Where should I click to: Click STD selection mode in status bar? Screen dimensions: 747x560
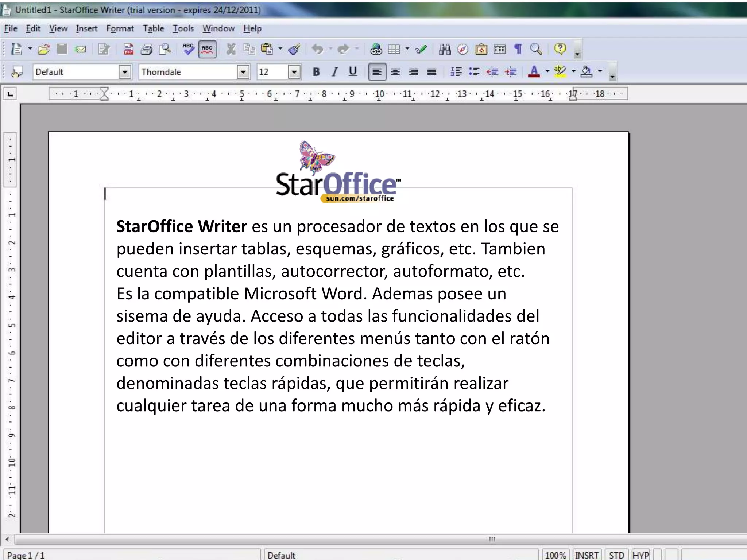[616, 555]
